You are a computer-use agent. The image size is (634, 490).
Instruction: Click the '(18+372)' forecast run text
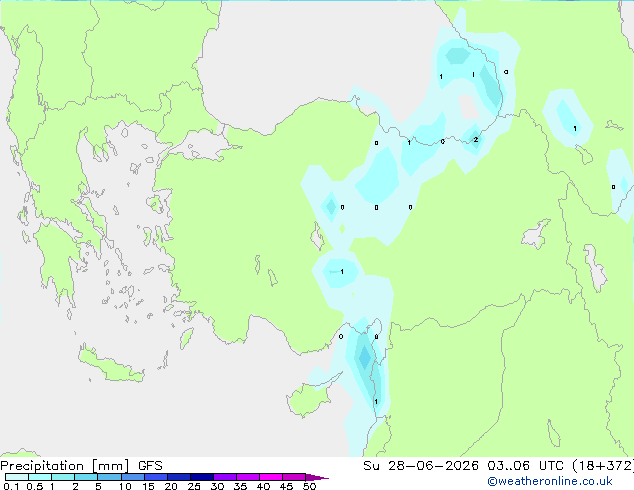click(602, 466)
